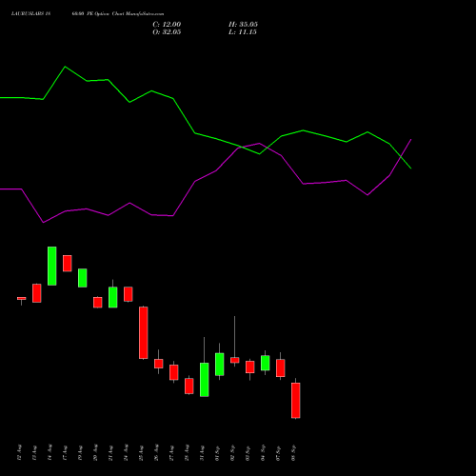Click the small red candlestick for 02 Sep

[x=235, y=360]
